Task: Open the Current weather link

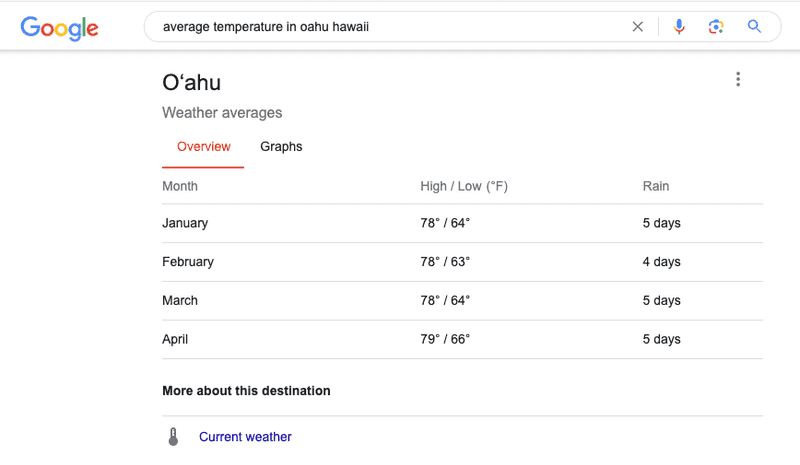Action: [x=245, y=437]
